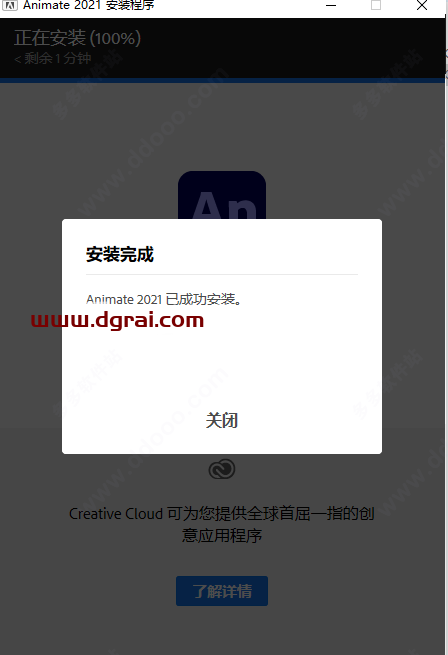This screenshot has width=448, height=655.
Task: Click the 安装完成 dialog heading
Action: tap(120, 254)
